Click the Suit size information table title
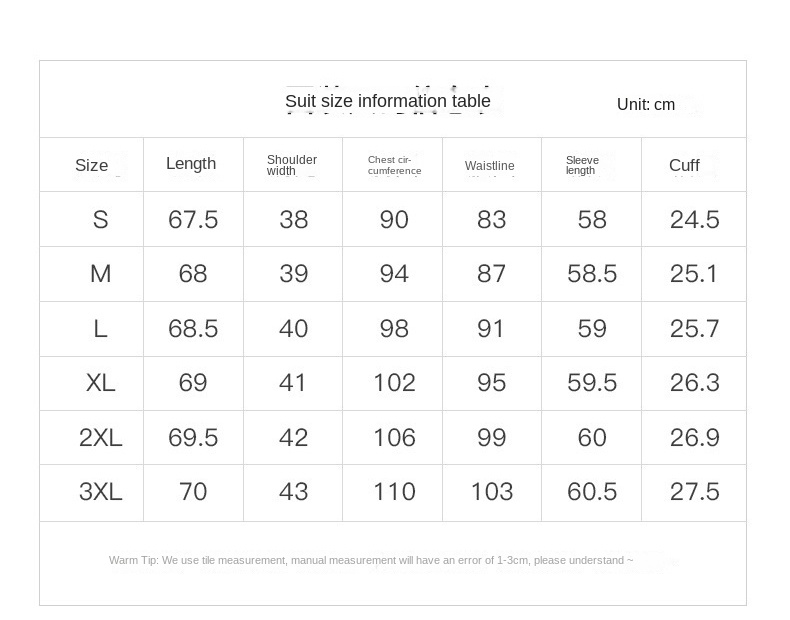The width and height of the screenshot is (790, 620). (387, 101)
